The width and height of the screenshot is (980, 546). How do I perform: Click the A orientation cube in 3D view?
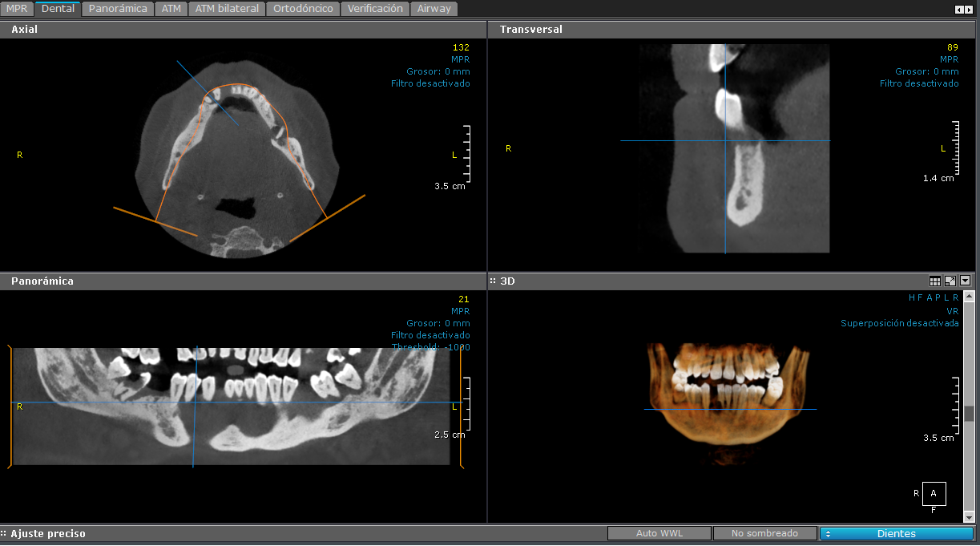(933, 494)
